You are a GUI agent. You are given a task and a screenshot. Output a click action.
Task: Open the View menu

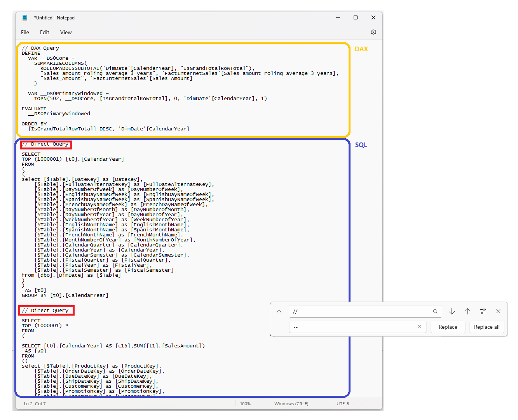[66, 32]
